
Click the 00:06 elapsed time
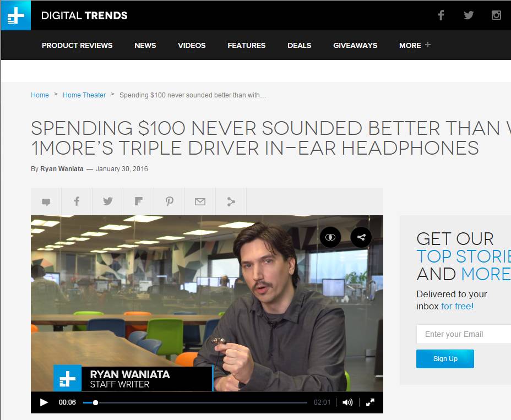[x=67, y=402]
